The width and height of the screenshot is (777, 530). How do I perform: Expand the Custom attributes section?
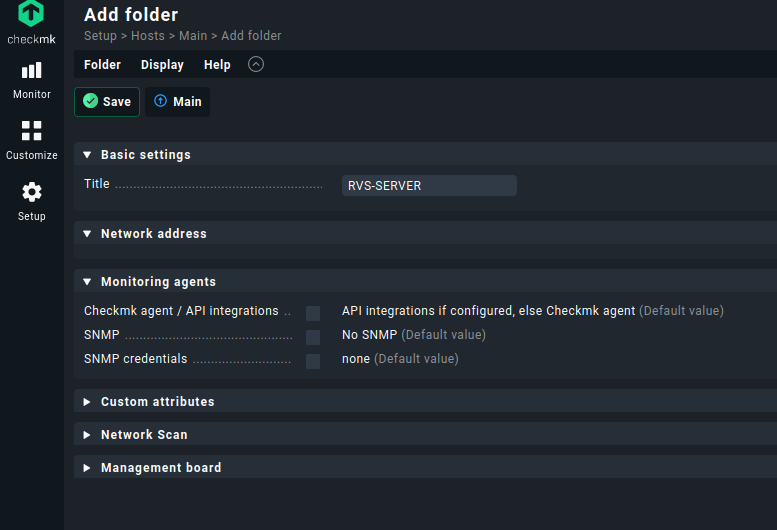tap(87, 402)
